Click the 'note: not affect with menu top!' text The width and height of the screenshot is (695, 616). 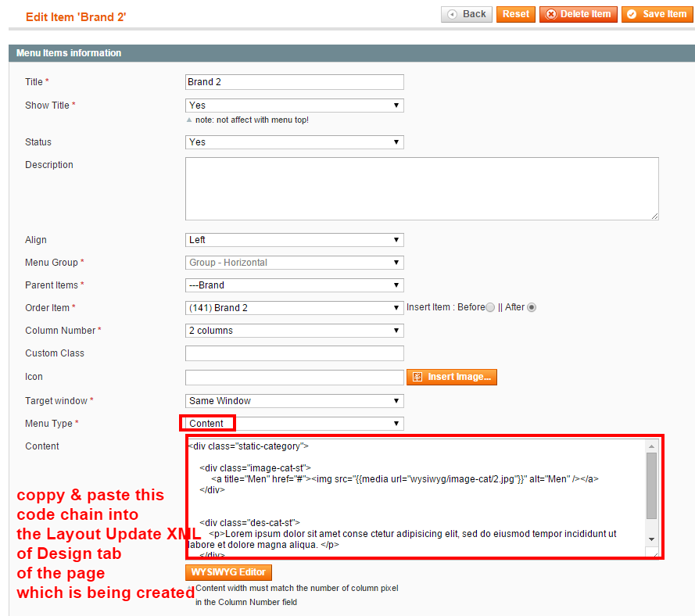coord(252,120)
